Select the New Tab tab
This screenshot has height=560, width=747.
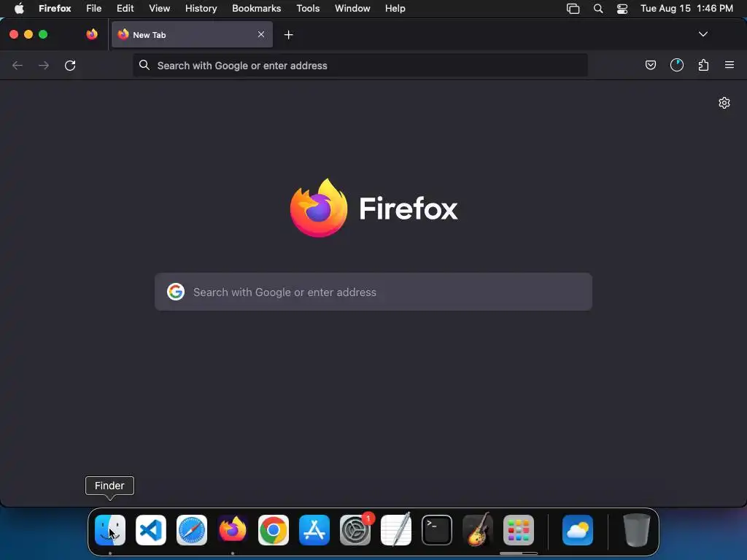192,34
